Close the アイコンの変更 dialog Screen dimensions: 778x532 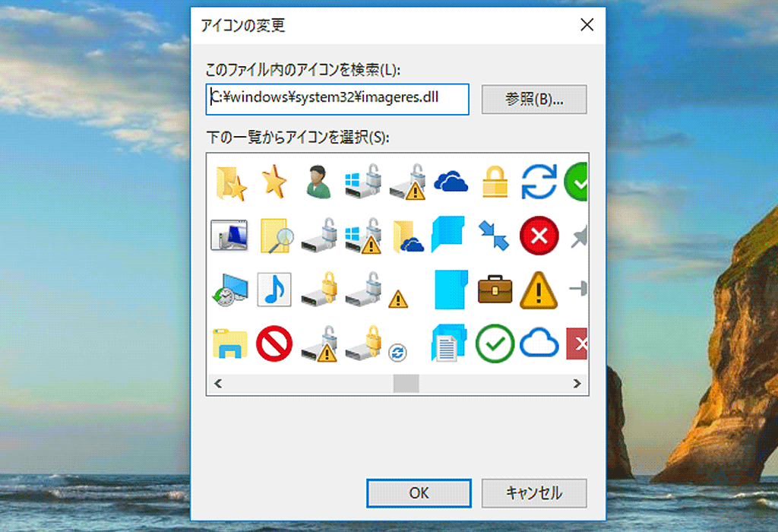click(587, 25)
